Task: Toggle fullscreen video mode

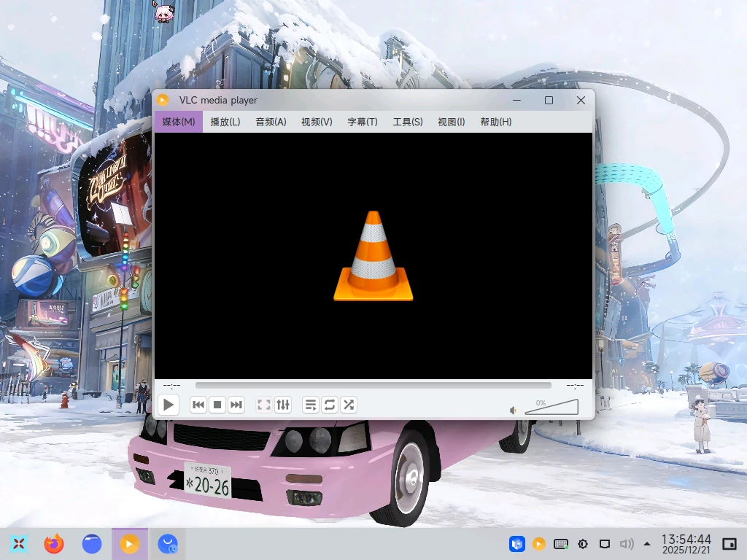Action: (264, 405)
